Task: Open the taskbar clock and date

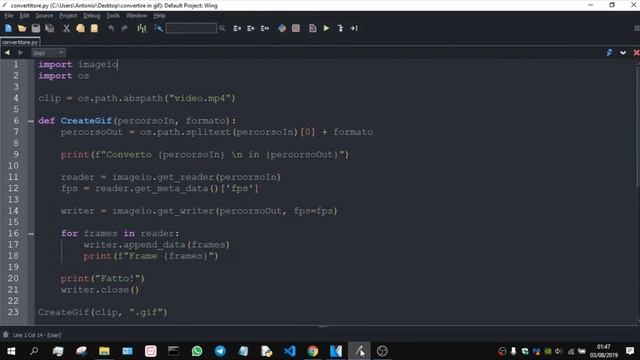Action: coord(603,351)
